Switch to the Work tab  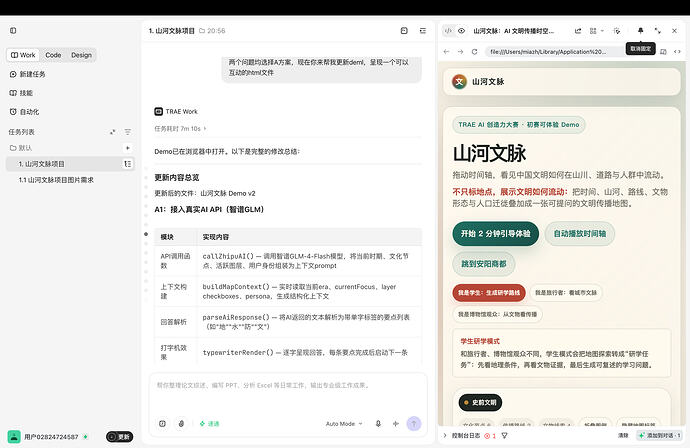coord(23,55)
